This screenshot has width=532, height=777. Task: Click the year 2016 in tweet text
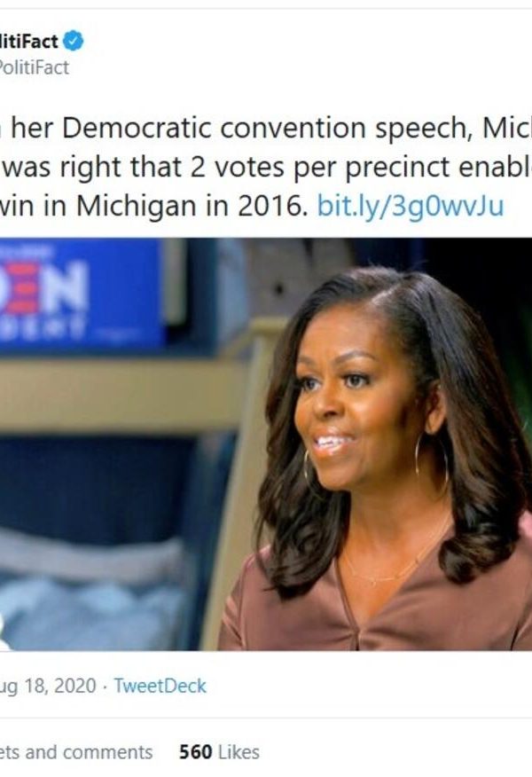[x=270, y=207]
